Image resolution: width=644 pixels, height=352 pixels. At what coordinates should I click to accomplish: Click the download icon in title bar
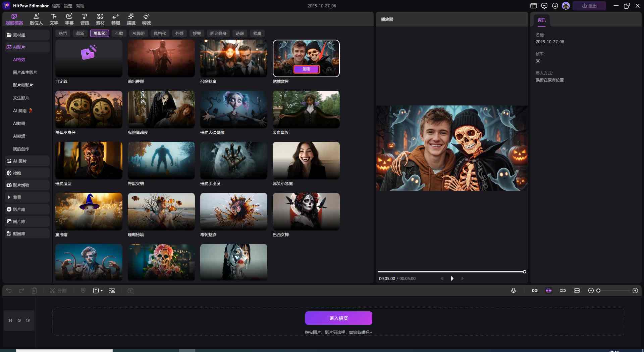[x=555, y=6]
